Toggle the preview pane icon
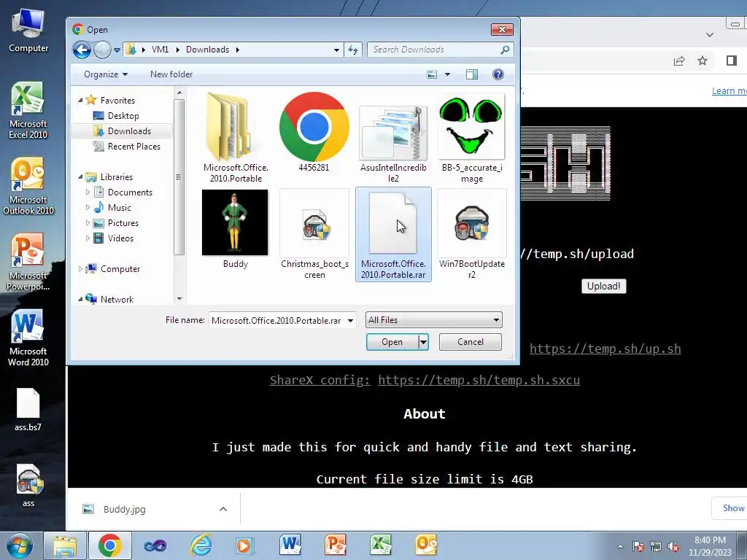The width and height of the screenshot is (747, 560). (472, 74)
